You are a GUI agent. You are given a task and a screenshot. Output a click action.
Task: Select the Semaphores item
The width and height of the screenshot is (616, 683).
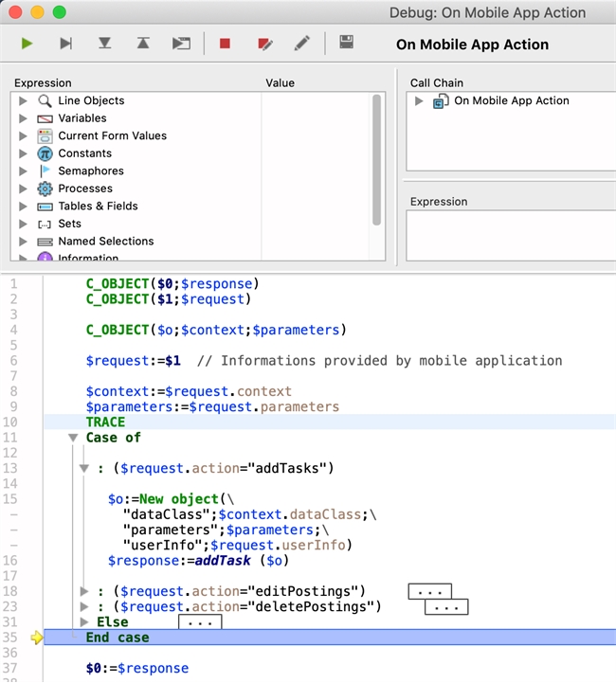pyautogui.click(x=90, y=171)
